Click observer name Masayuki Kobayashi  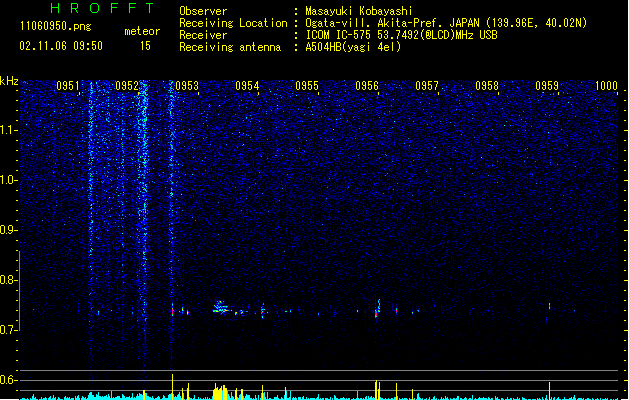click(359, 11)
